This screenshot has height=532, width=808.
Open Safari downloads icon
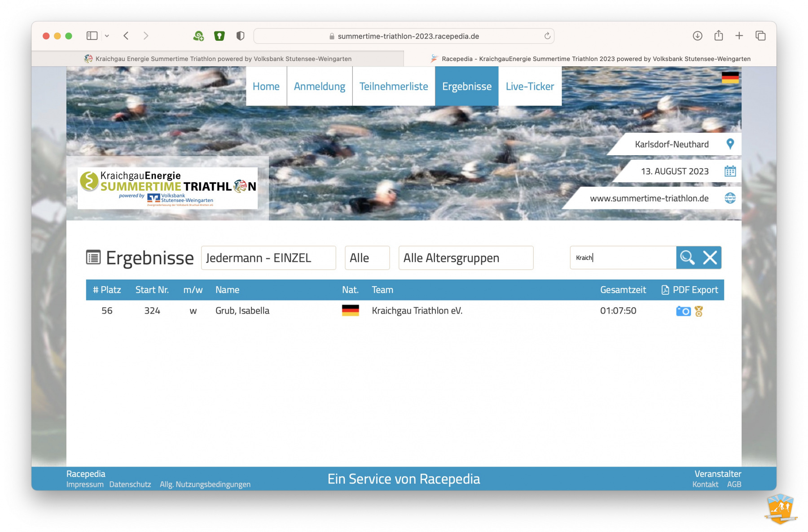pos(697,36)
